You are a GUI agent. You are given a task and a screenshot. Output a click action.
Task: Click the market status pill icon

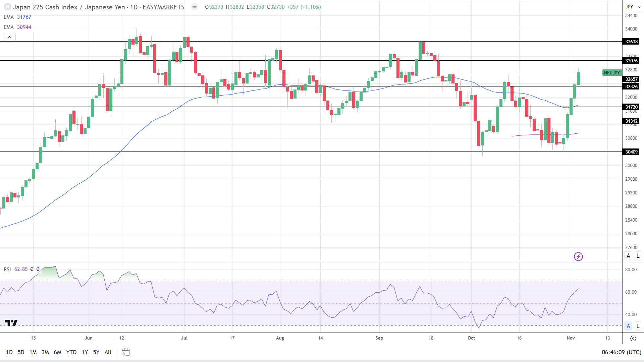195,7
